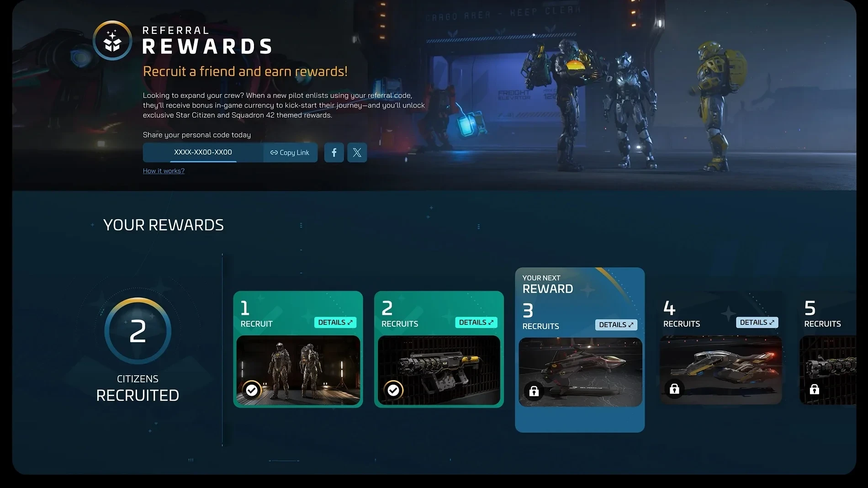
Task: Click the checkmark badge on 1 Recruit reward
Action: coord(252,390)
